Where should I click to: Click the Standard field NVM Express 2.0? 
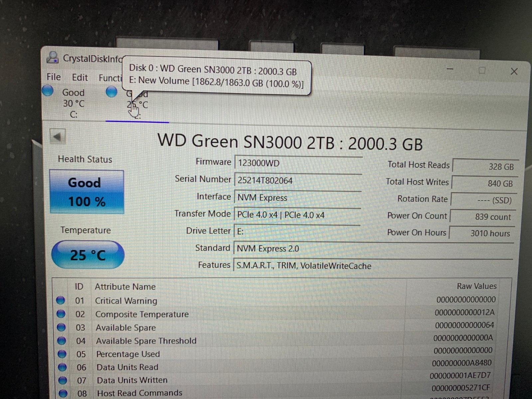(373, 249)
